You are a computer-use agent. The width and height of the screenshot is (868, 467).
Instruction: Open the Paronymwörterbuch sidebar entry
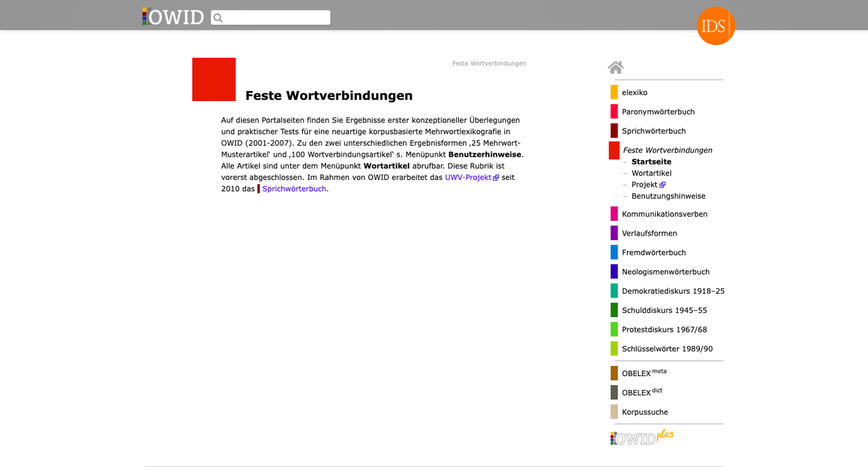(658, 111)
